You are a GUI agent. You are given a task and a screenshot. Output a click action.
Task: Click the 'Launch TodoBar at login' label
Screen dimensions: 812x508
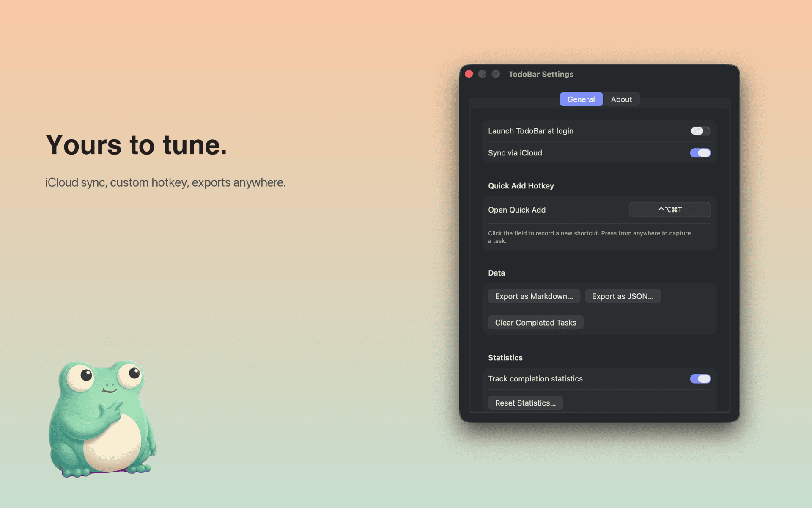(531, 131)
